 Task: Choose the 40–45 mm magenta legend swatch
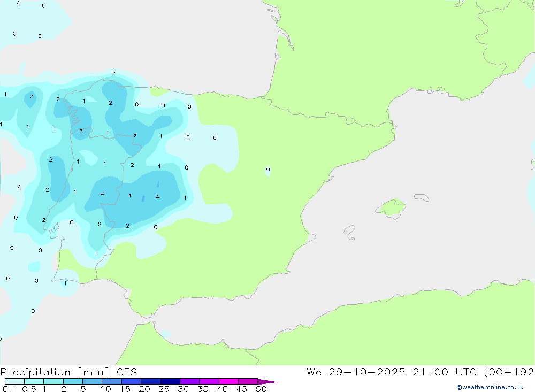pyautogui.click(x=228, y=381)
